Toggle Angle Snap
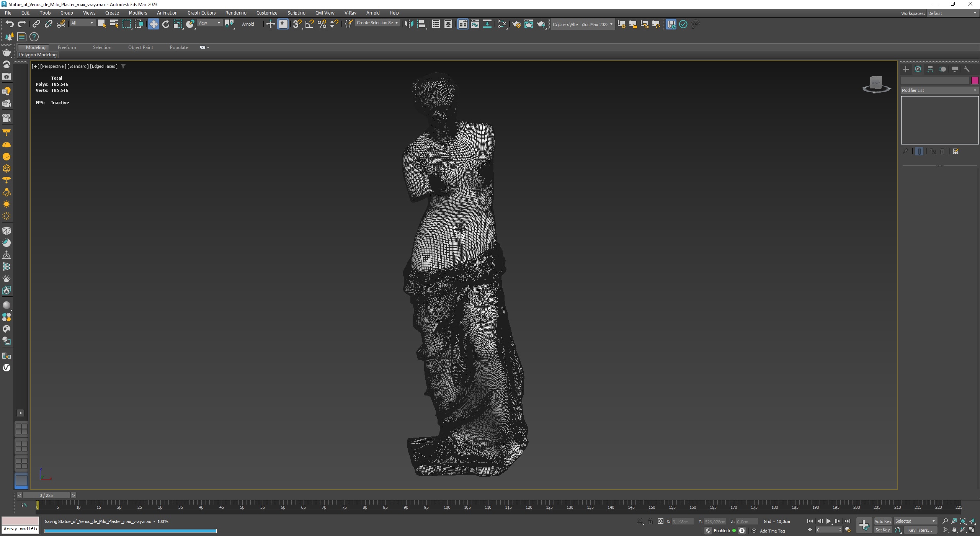This screenshot has width=980, height=536. point(309,24)
